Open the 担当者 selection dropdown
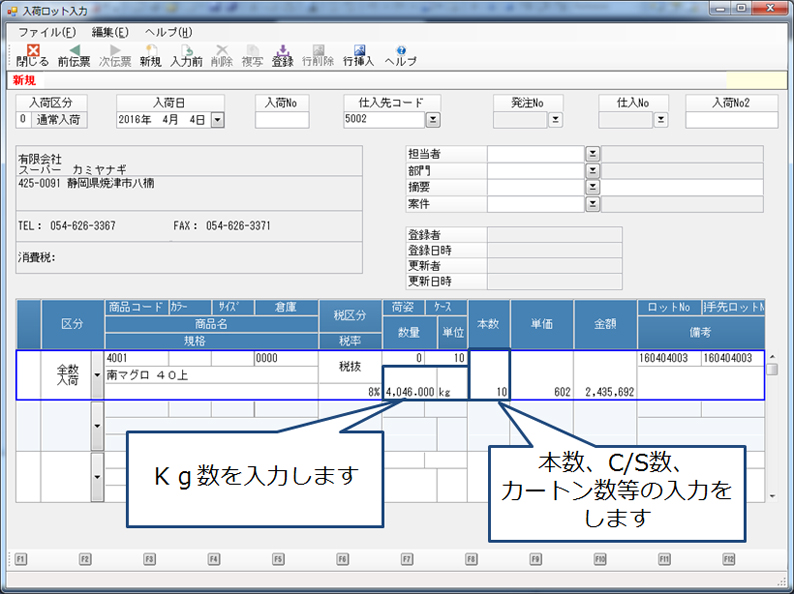This screenshot has height=594, width=794. tap(592, 154)
